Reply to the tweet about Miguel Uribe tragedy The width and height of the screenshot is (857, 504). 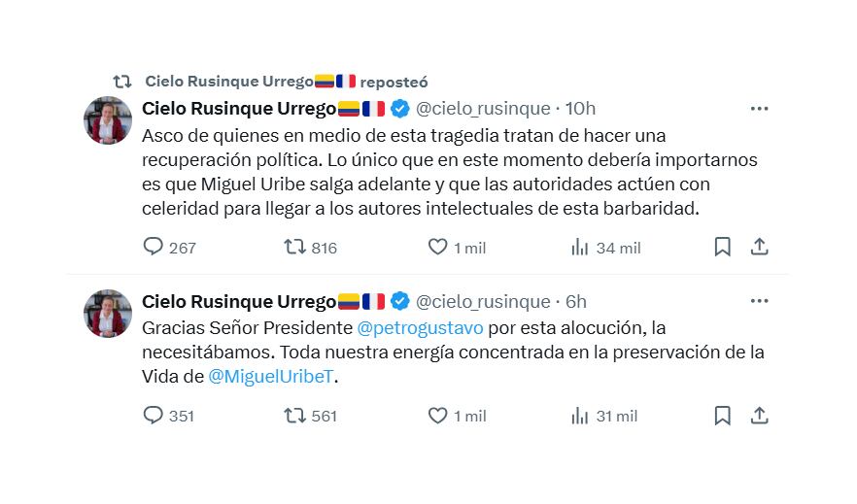(x=154, y=247)
